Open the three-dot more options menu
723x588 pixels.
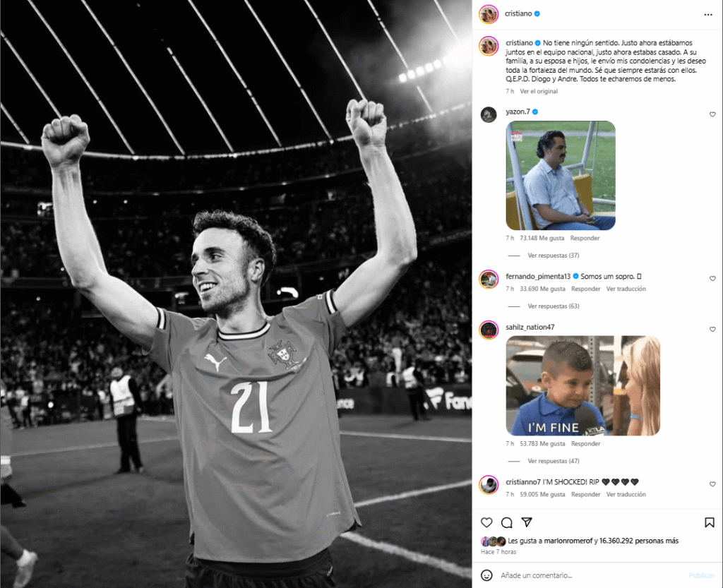[x=707, y=15]
